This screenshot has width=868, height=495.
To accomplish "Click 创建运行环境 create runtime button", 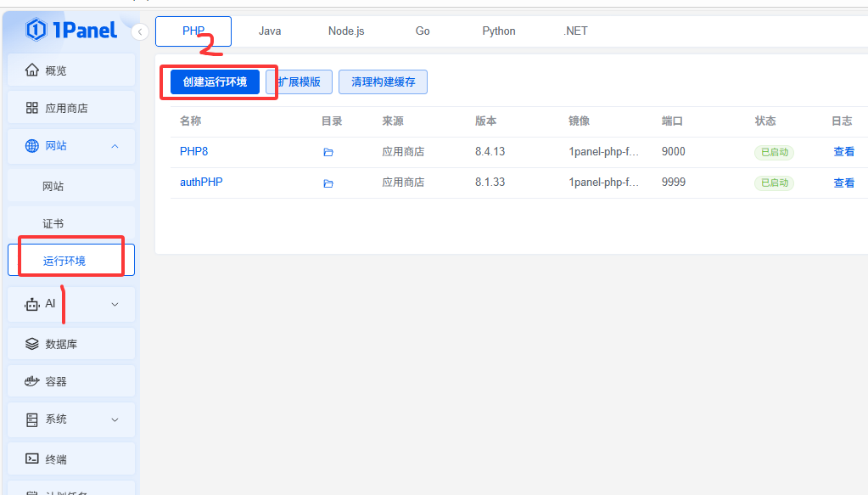I will click(215, 82).
